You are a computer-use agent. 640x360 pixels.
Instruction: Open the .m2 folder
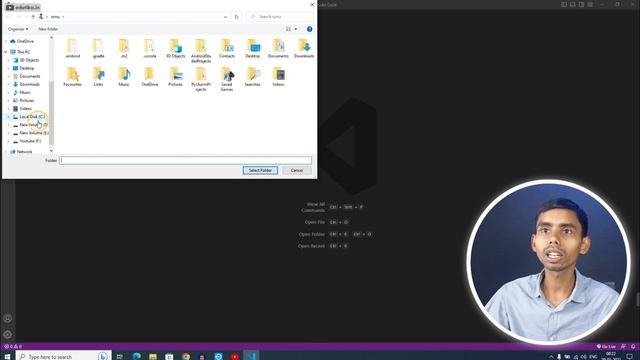pyautogui.click(x=124, y=49)
